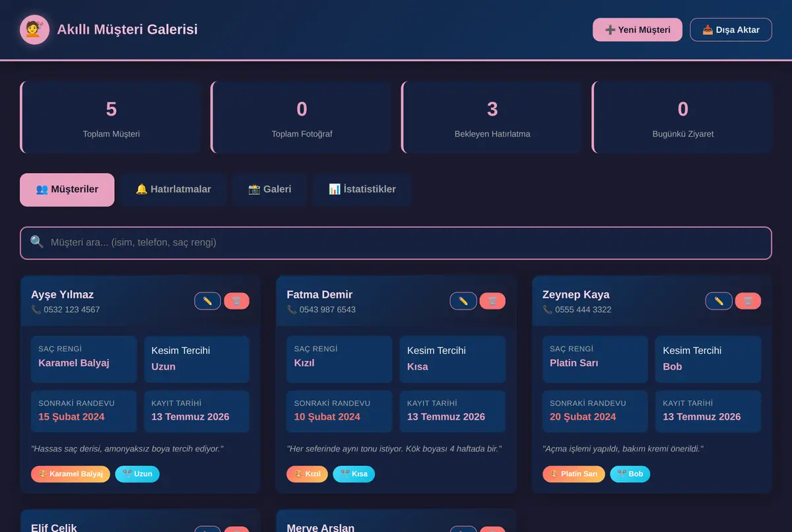Click the Fatma Demir customer name
Screen dimensions: 792x532
pyautogui.click(x=319, y=294)
